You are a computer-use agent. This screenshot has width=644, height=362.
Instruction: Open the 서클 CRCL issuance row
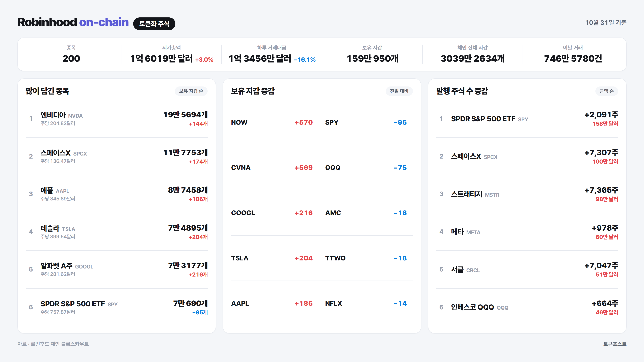[527, 269]
